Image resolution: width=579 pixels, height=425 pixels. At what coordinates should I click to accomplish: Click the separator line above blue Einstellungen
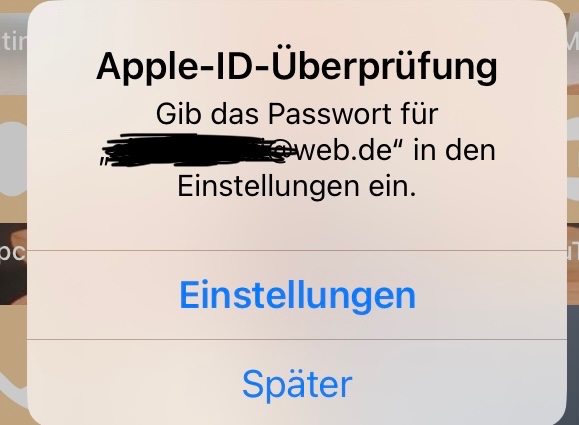(297, 250)
